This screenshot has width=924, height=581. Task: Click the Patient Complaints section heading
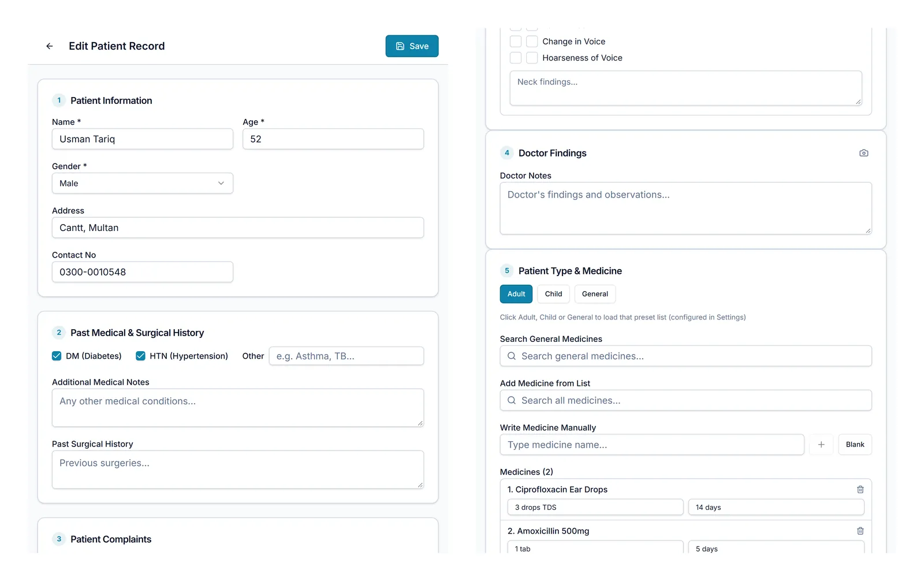pos(111,539)
